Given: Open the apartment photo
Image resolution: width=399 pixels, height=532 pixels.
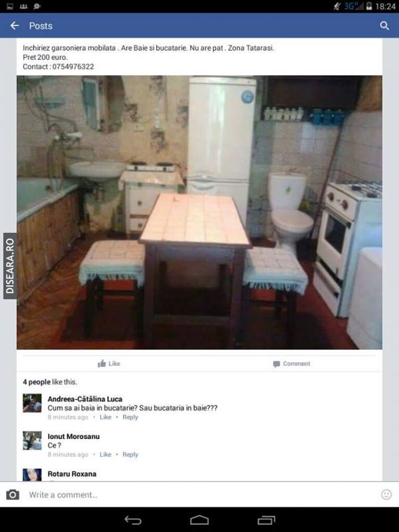Looking at the screenshot, I should (199, 212).
